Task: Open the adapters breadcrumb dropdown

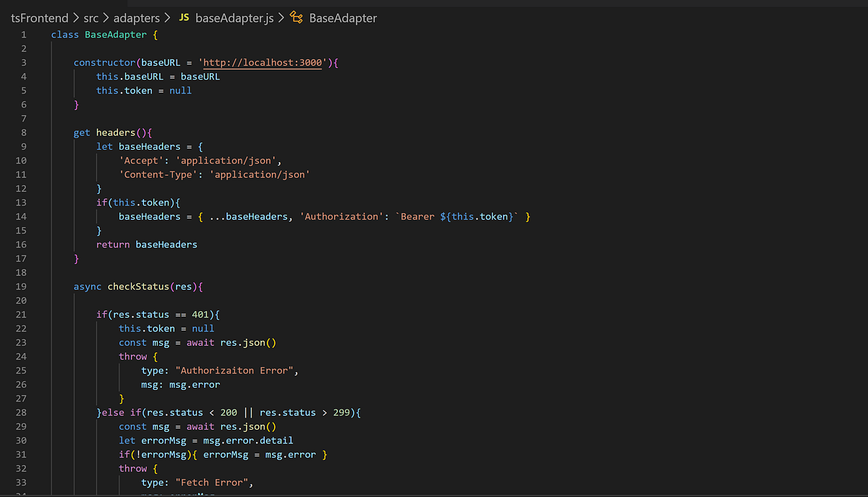Action: click(x=137, y=18)
